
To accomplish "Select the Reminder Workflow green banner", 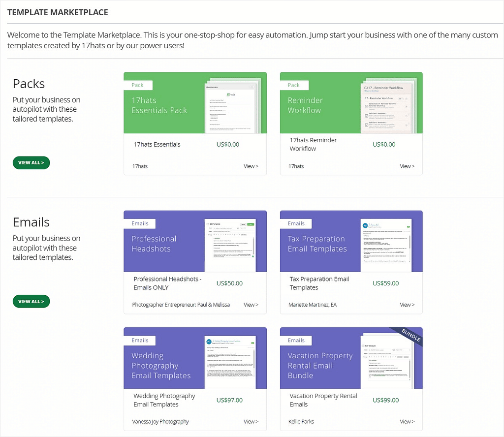I will click(351, 103).
